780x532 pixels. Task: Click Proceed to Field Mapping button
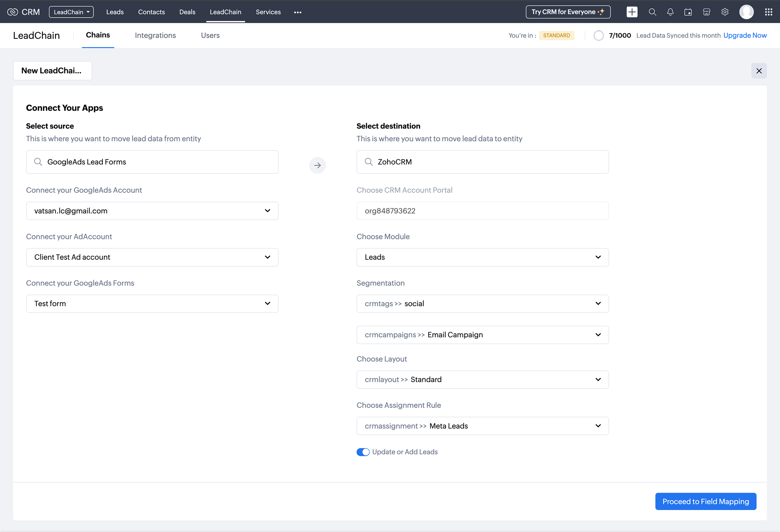[705, 501]
